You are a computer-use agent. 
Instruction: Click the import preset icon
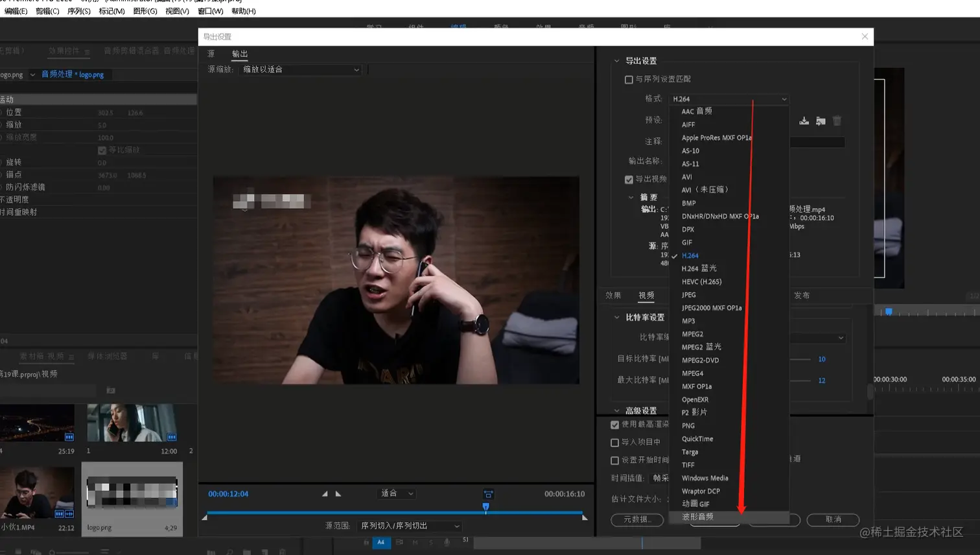point(821,121)
